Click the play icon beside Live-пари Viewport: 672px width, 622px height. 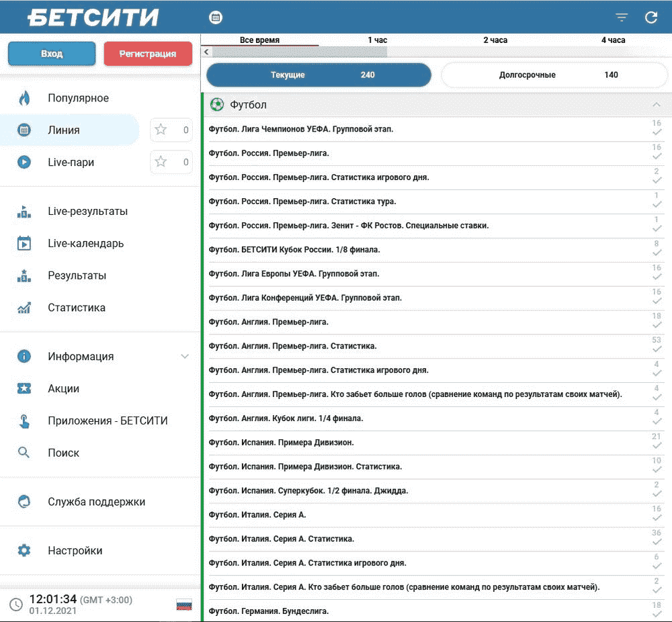click(24, 162)
